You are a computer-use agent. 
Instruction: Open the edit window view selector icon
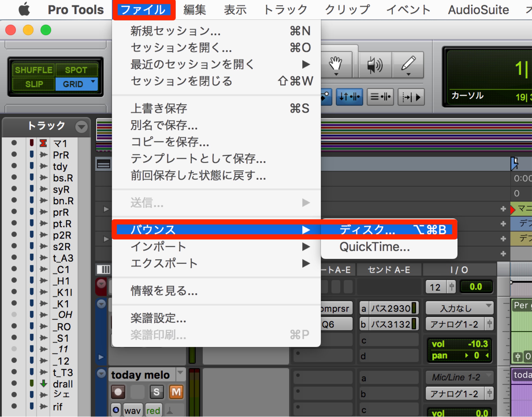[x=103, y=164]
